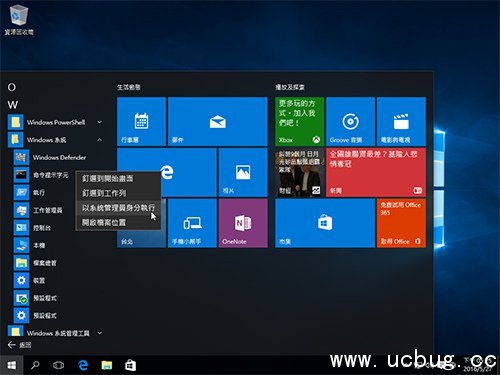Open the 執行 (Run) app entry
Viewport: 500px width, 375px height.
pyautogui.click(x=29, y=192)
